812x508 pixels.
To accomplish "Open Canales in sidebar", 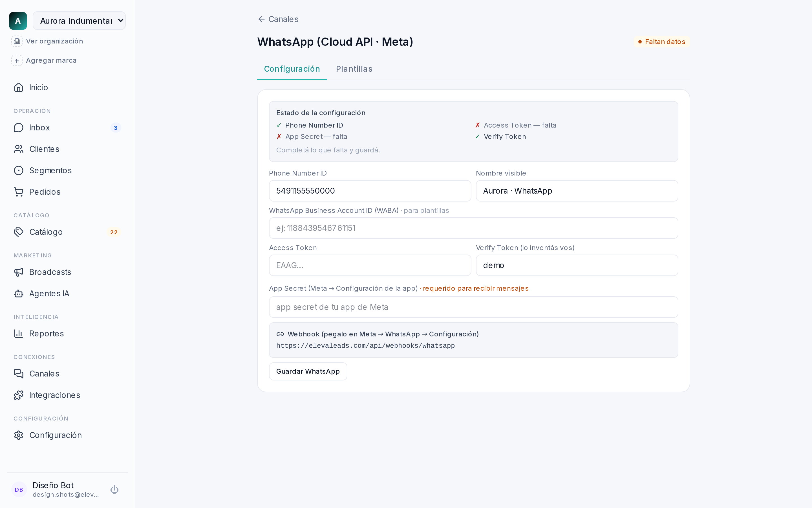I will point(67,374).
